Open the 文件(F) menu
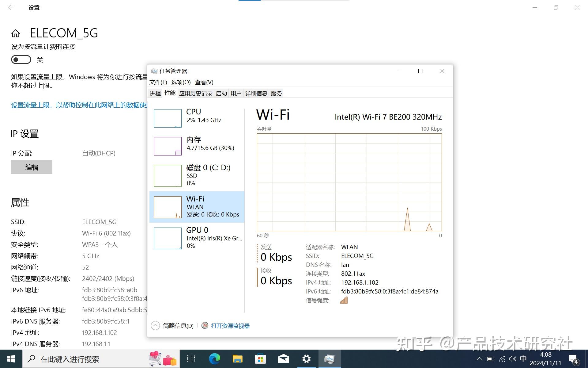 (159, 82)
